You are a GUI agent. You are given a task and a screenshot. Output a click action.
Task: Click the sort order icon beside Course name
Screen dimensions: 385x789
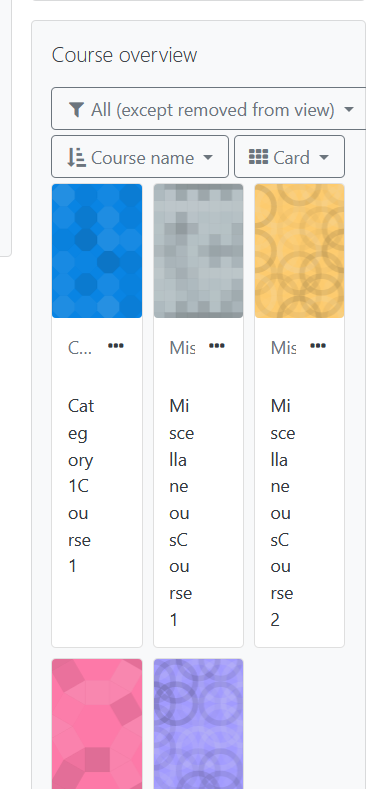(76, 157)
